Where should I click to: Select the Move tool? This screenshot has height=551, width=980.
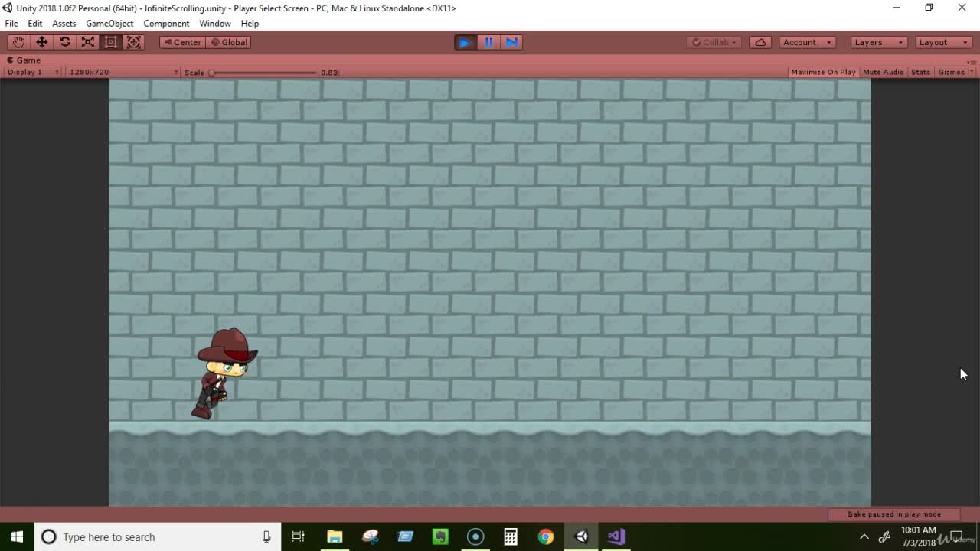coord(41,42)
